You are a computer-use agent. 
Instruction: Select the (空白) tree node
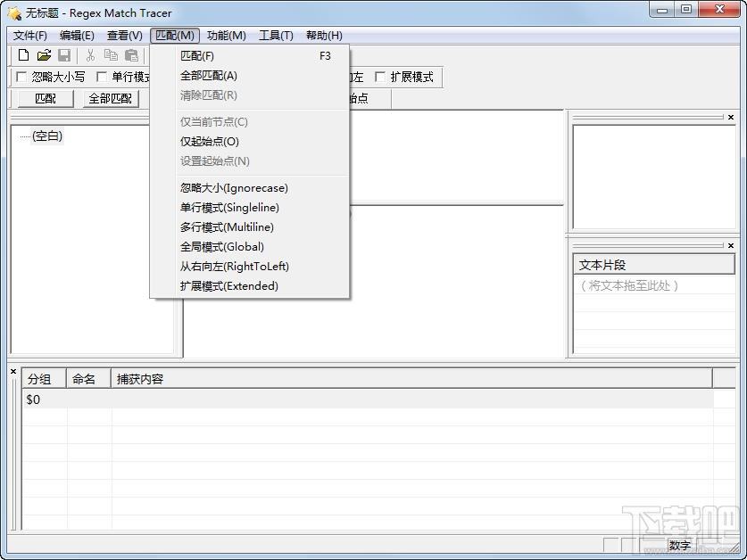(47, 136)
